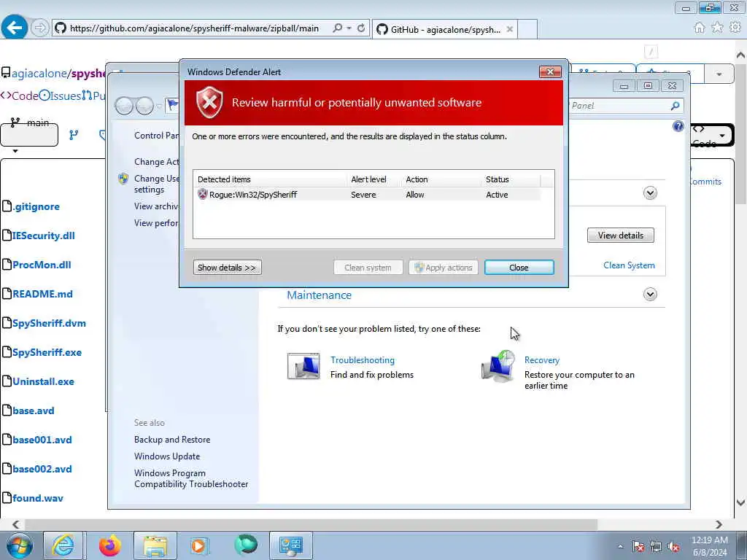Click the agiacalone owner link
Image resolution: width=747 pixels, height=560 pixels.
click(39, 74)
